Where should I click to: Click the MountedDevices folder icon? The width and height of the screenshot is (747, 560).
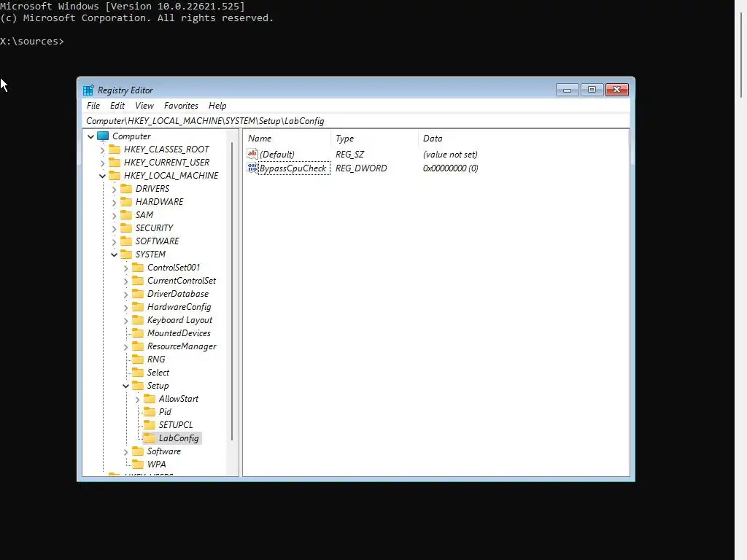(138, 332)
